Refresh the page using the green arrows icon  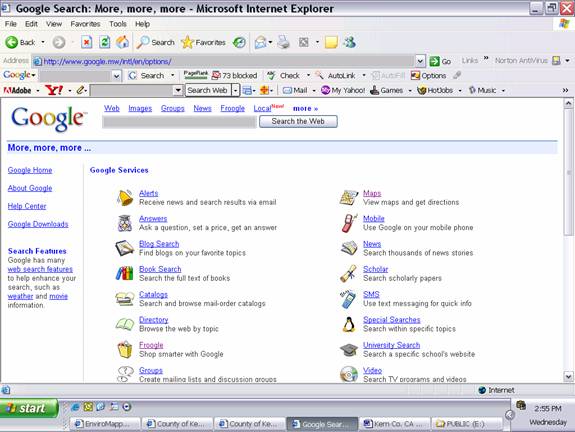pyautogui.click(x=105, y=43)
